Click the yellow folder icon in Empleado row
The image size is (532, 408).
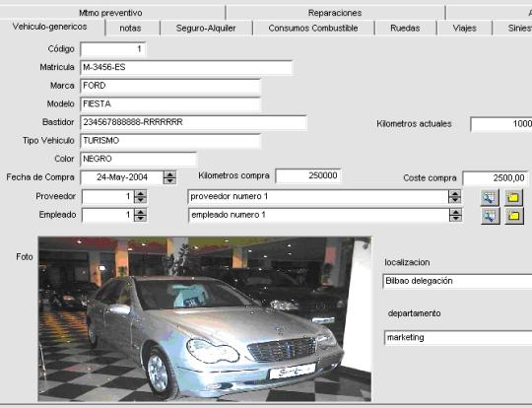[513, 216]
